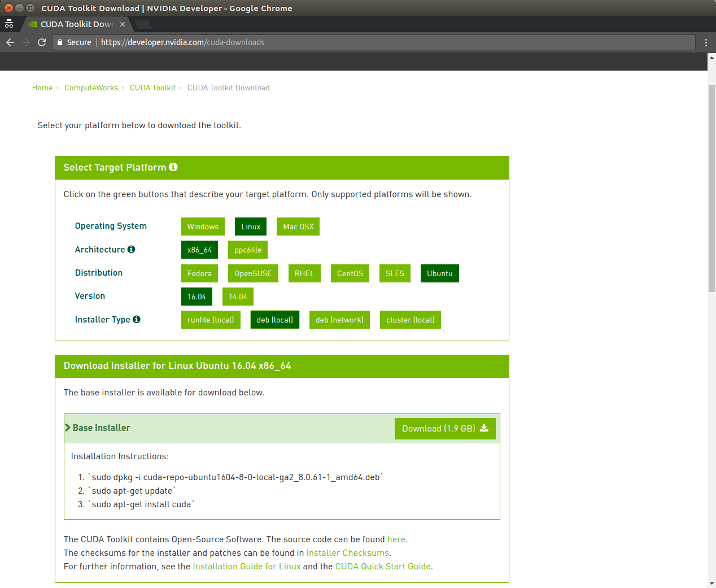
Task: Open the ComputeWorks breadcrumb link
Action: (91, 88)
